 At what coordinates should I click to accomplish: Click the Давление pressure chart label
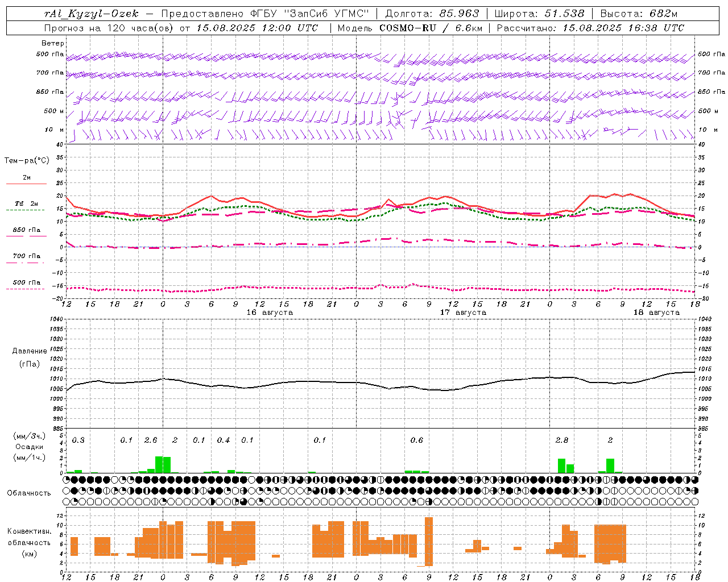(30, 351)
